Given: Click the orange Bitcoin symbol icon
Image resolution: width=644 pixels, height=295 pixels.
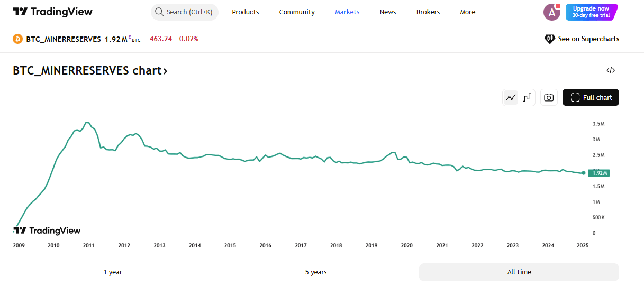Looking at the screenshot, I should pyautogui.click(x=17, y=39).
